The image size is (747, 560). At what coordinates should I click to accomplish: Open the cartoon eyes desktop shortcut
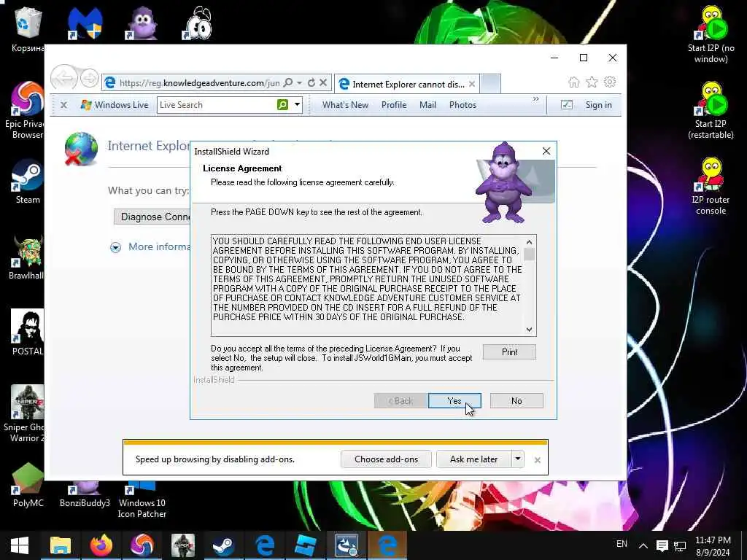coord(198,23)
